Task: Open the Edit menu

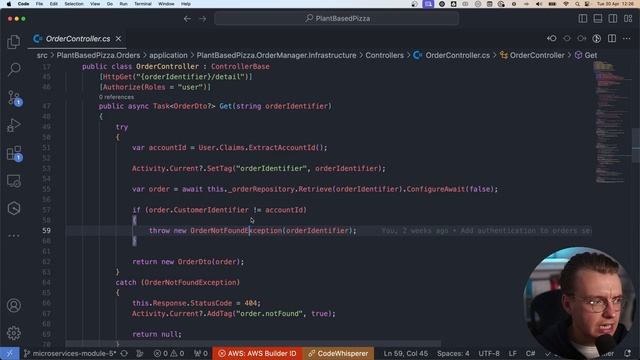Action: (53, 4)
